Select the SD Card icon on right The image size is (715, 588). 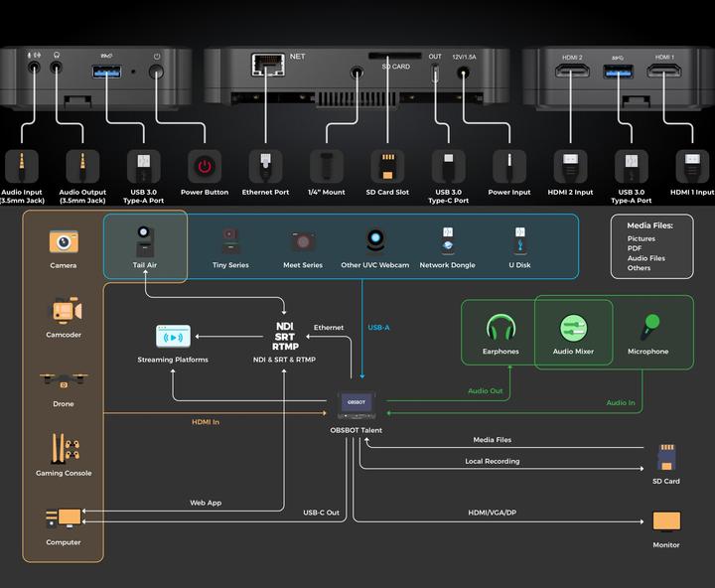tap(666, 457)
